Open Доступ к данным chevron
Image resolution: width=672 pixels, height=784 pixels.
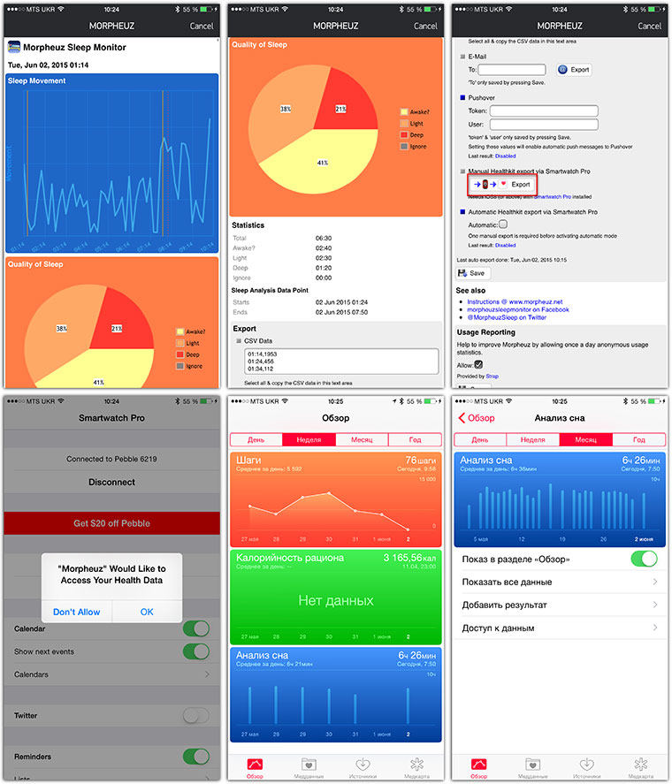pos(655,628)
